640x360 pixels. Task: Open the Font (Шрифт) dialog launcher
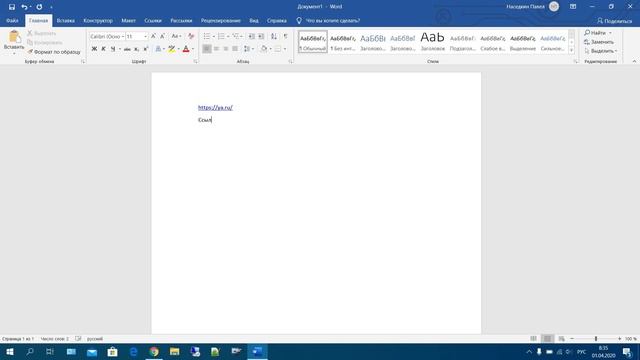[196, 62]
